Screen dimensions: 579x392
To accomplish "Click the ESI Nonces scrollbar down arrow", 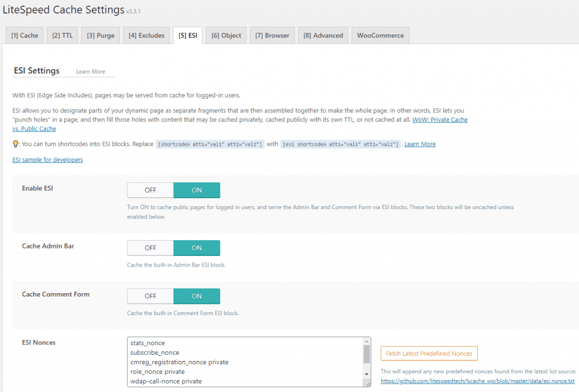I will coord(366,374).
